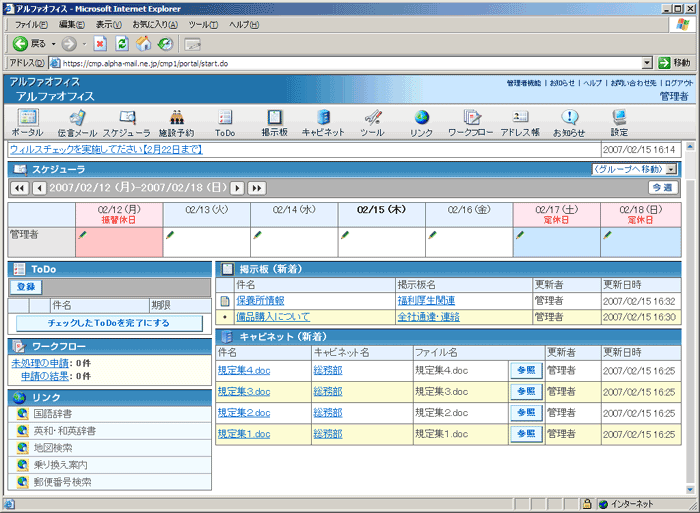The image size is (700, 513).
Task: Open 地図検索 link entry
Action: (53, 448)
